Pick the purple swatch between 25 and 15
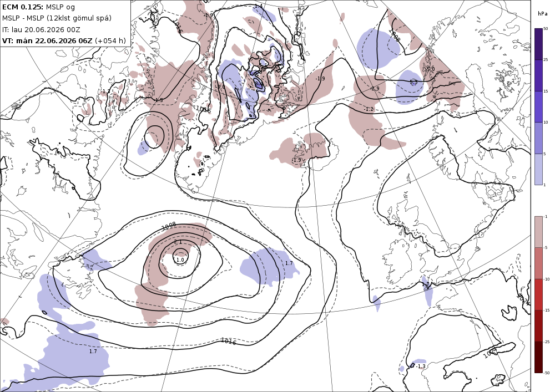Viewport: 555px width, 392px height. point(538,75)
